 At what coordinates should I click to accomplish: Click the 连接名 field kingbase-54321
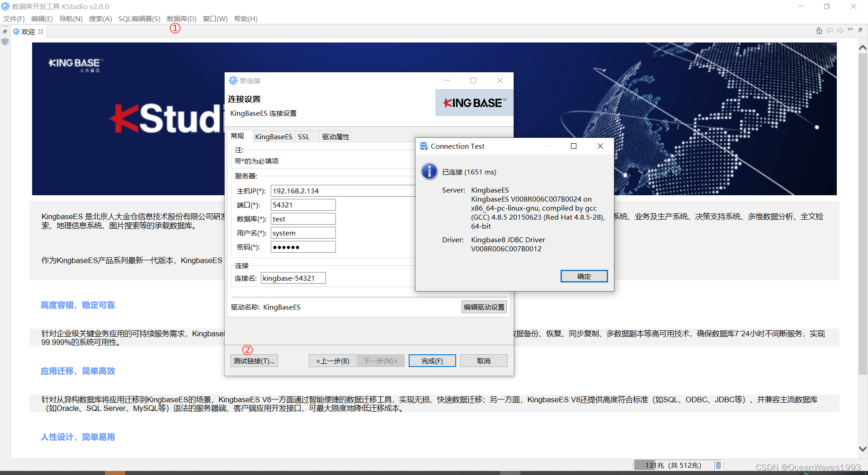(x=293, y=278)
